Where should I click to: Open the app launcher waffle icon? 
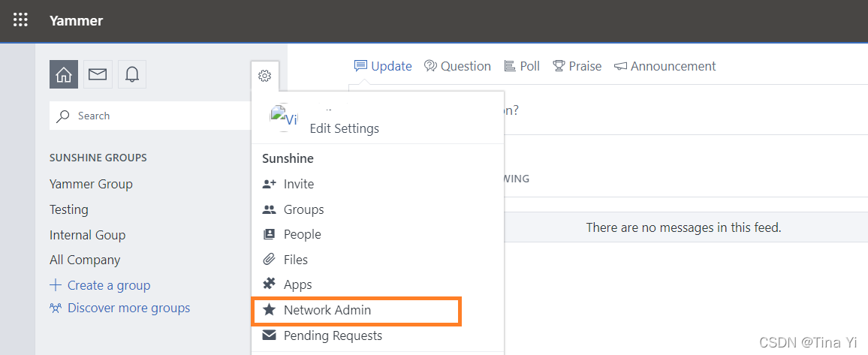click(x=20, y=21)
